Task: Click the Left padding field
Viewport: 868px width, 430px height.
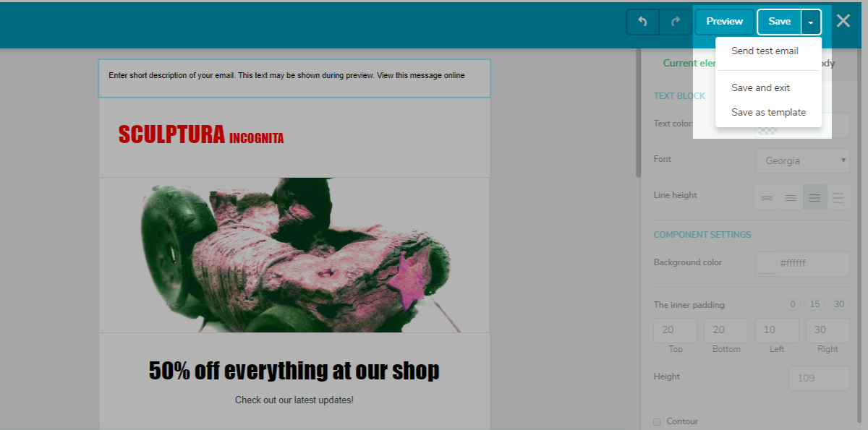Action: pyautogui.click(x=777, y=330)
